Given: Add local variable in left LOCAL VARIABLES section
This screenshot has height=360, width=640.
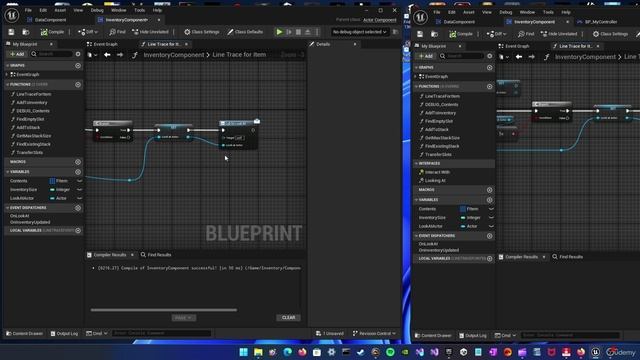Looking at the screenshot, I should point(78,231).
